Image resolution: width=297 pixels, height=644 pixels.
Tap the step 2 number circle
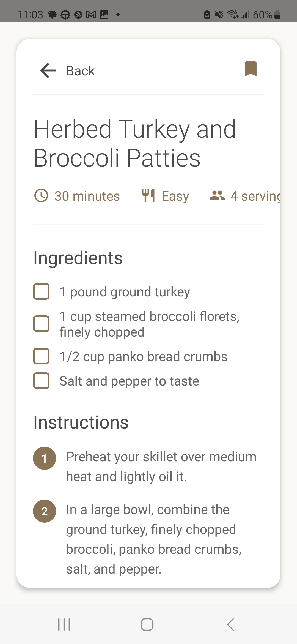click(x=45, y=511)
